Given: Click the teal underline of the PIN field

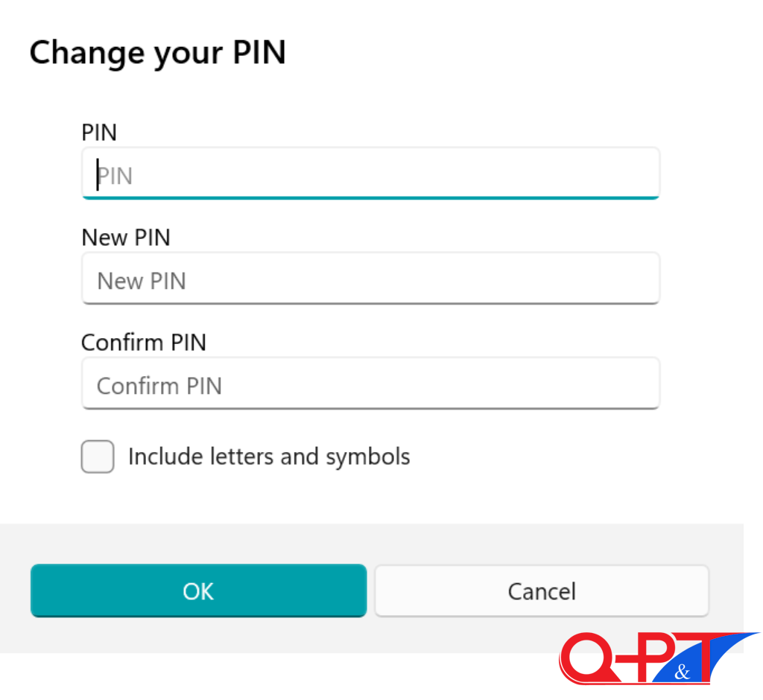Looking at the screenshot, I should tap(370, 197).
